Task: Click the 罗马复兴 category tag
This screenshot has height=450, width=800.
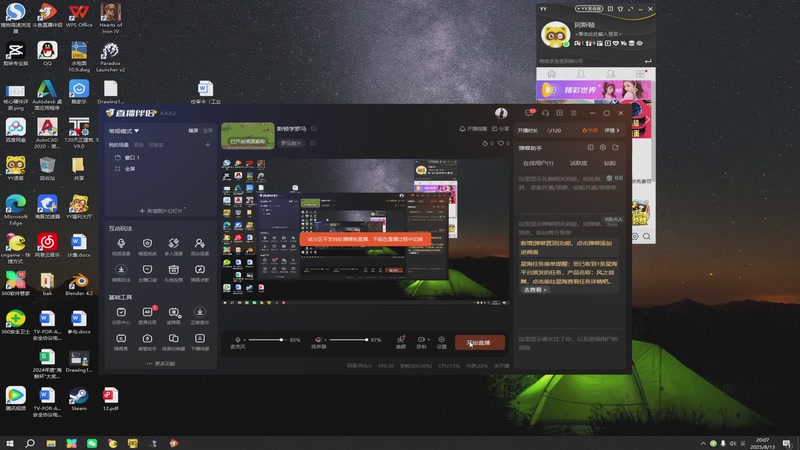Action: click(291, 143)
